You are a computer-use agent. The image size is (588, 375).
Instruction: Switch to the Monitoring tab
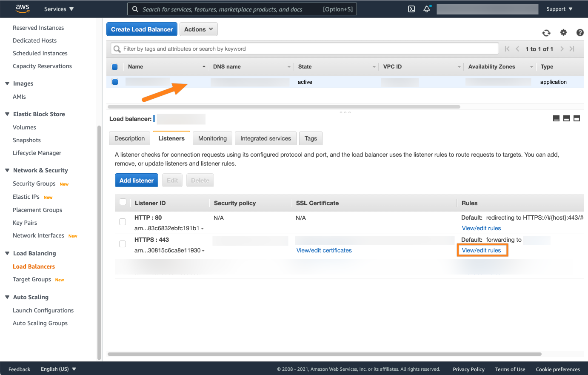(x=212, y=138)
